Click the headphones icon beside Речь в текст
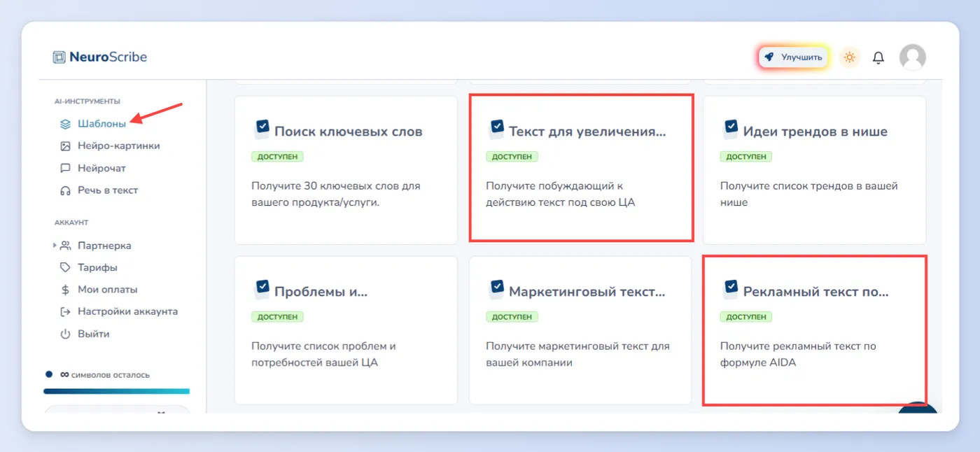The width and height of the screenshot is (980, 452). [65, 190]
